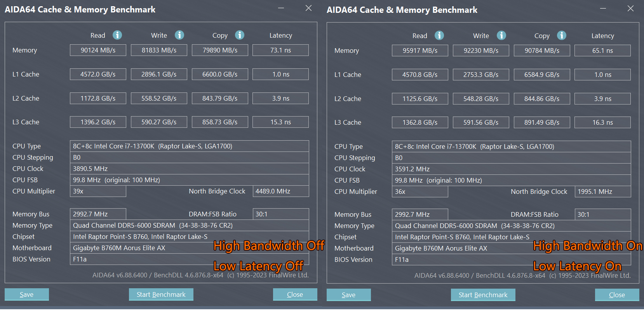Select L3 latency value 15.3 ns
The height and width of the screenshot is (310, 644).
click(280, 122)
